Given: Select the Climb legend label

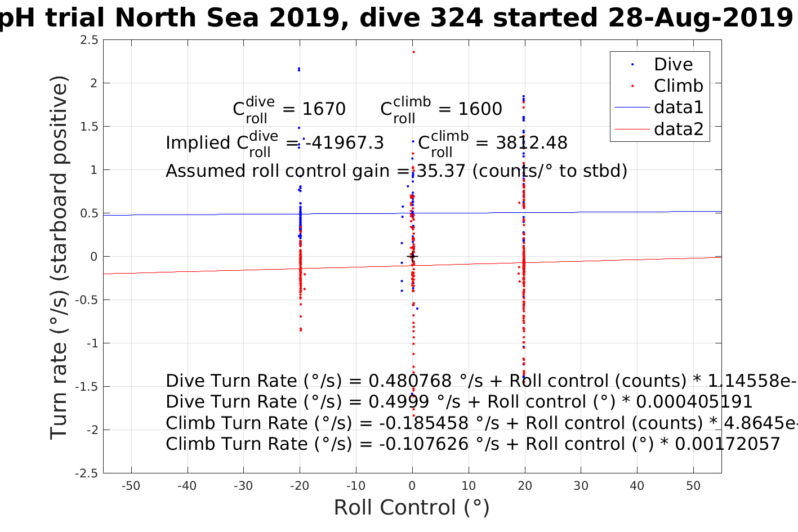Looking at the screenshot, I should 678,86.
